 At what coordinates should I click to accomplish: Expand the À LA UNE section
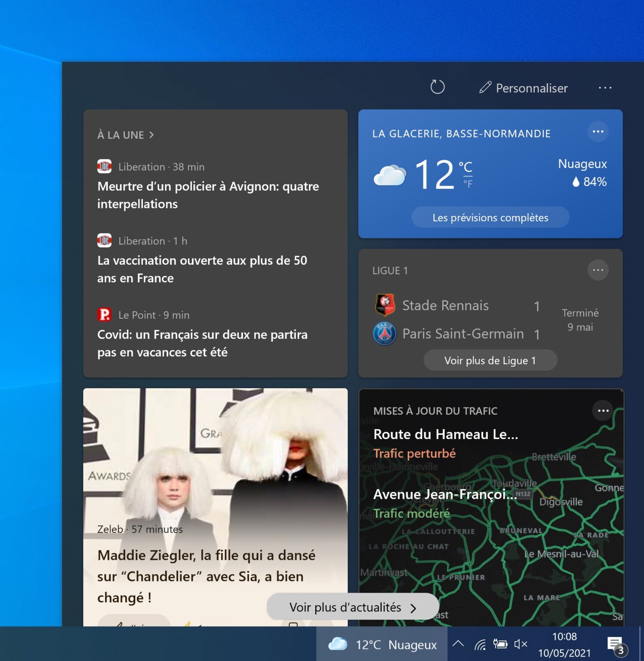coord(126,135)
